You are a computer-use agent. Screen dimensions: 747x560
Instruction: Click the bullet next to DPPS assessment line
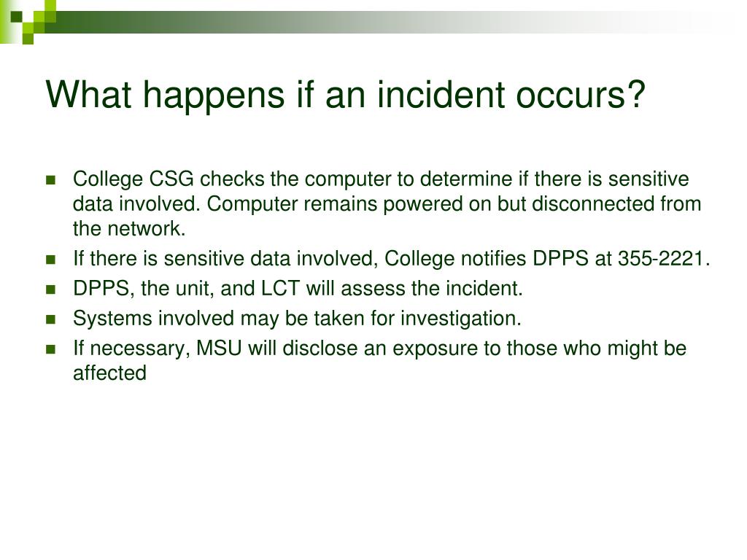50,289
